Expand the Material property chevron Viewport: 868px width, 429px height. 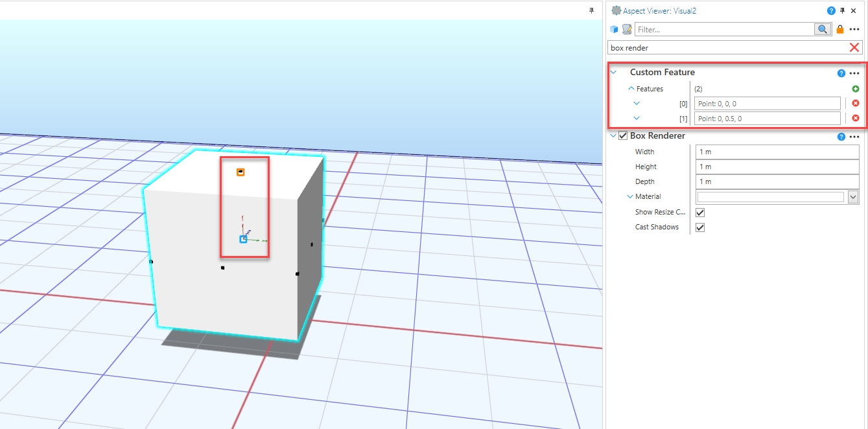click(629, 196)
